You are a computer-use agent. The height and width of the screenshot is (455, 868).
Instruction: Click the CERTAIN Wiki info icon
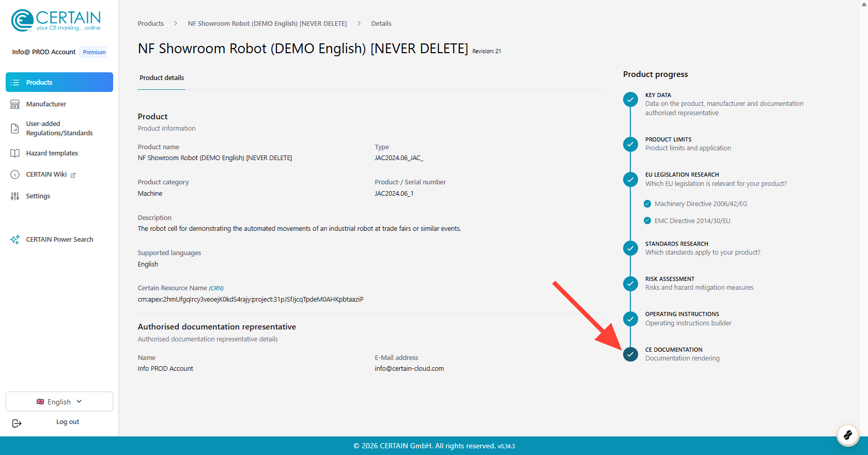coord(15,175)
